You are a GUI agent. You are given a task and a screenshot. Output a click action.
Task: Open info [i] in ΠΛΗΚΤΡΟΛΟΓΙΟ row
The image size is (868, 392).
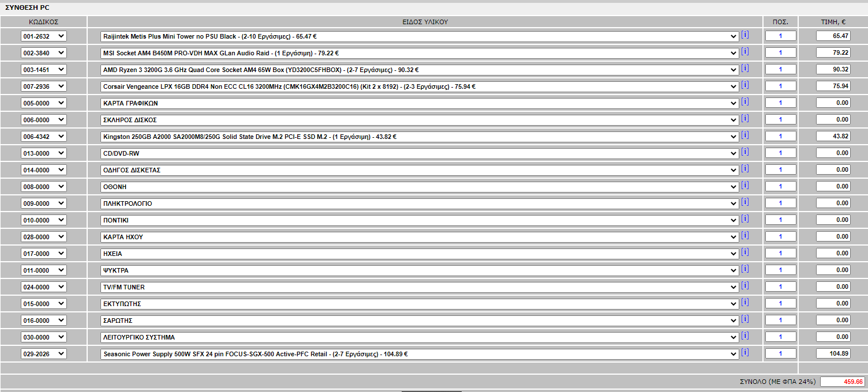tap(745, 202)
